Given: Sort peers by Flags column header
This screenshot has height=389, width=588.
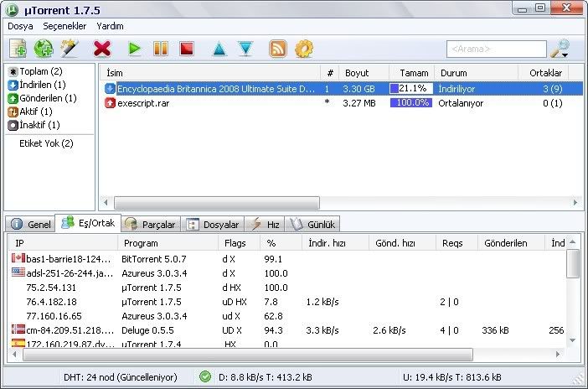Looking at the screenshot, I should point(239,243).
